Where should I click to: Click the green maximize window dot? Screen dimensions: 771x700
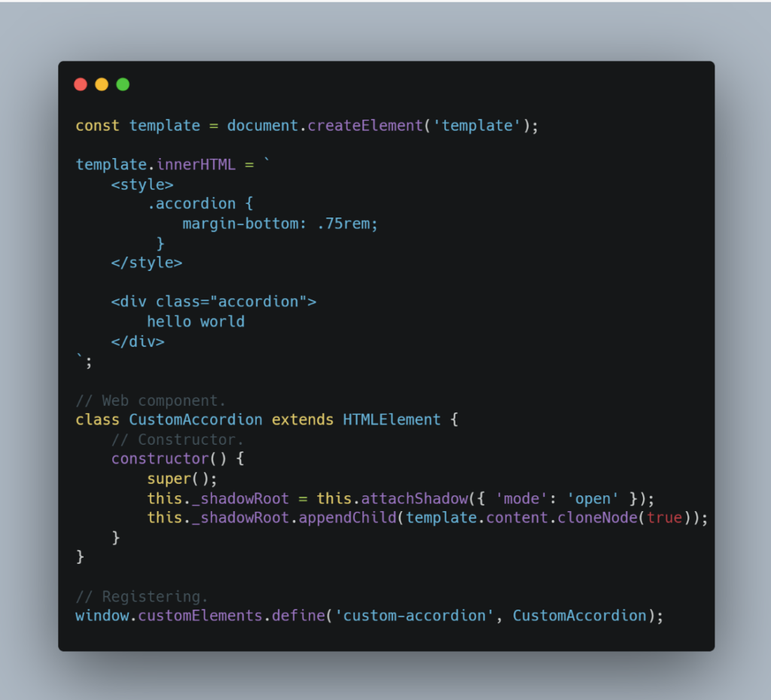(x=123, y=84)
